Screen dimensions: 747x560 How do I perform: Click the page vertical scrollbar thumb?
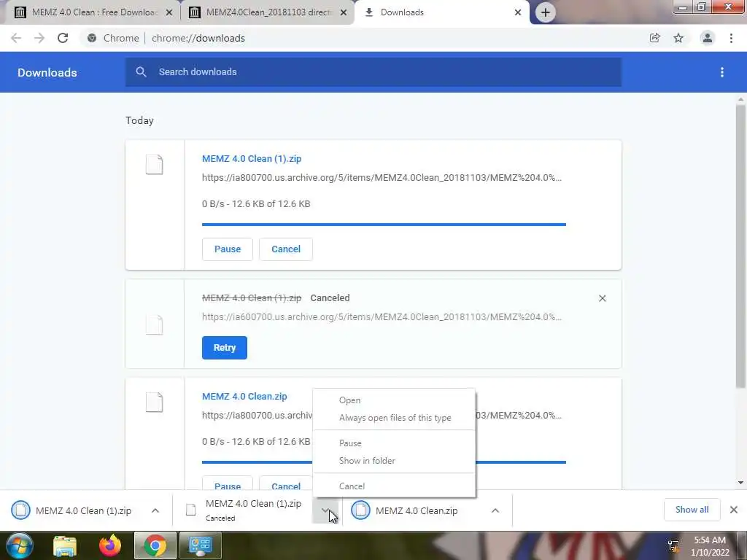[740, 246]
